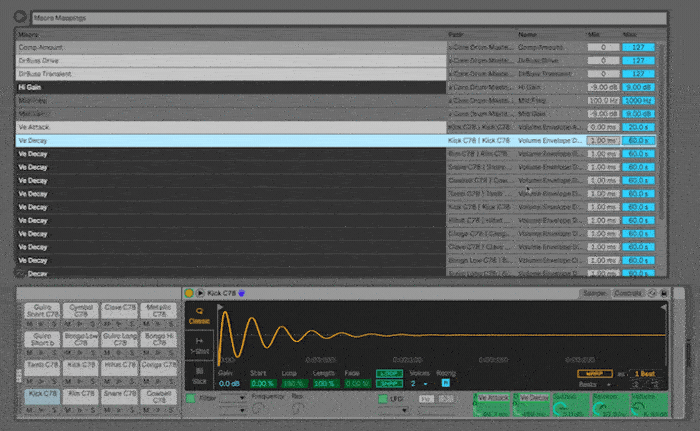The width and height of the screenshot is (700, 431).
Task: Click the halve tempo :2 button
Action: [637, 384]
